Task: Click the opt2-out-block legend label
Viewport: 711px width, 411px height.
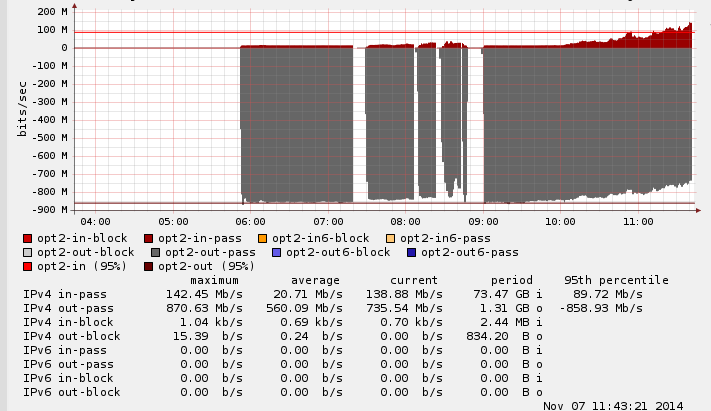Action: coord(86,252)
